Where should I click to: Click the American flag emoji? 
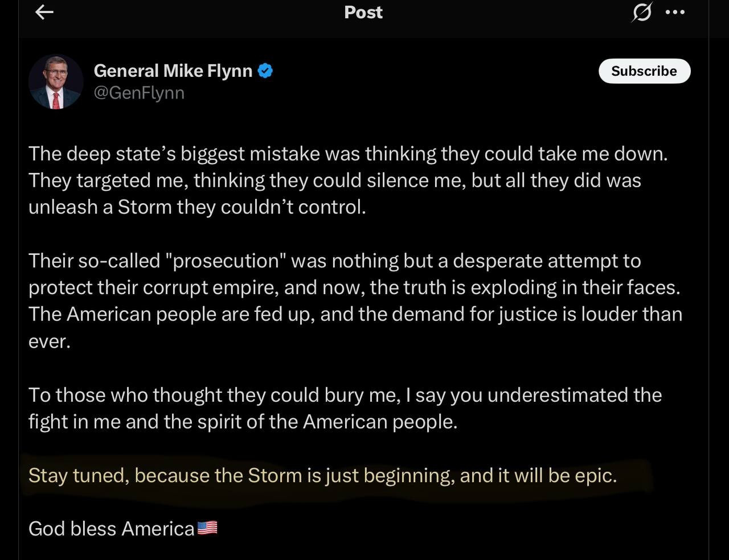click(207, 529)
